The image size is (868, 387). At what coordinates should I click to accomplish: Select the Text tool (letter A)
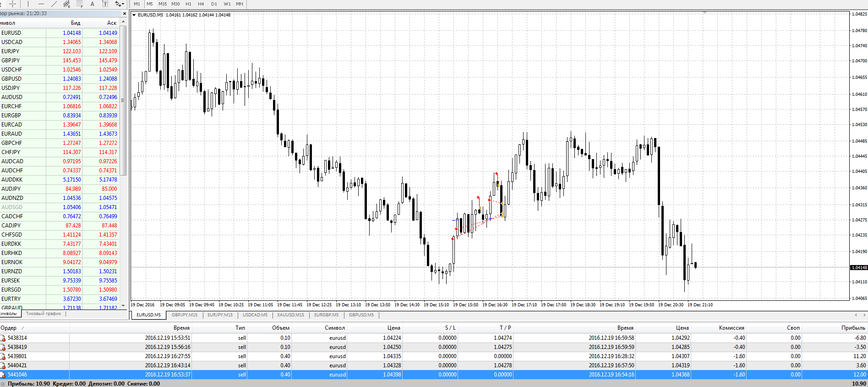[x=92, y=4]
